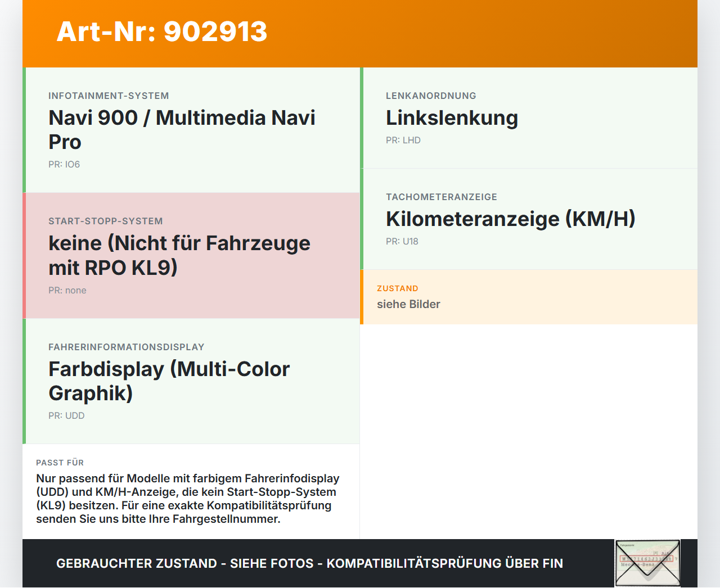Select the ZUSTAND label
The width and height of the screenshot is (720, 588).
tap(398, 288)
